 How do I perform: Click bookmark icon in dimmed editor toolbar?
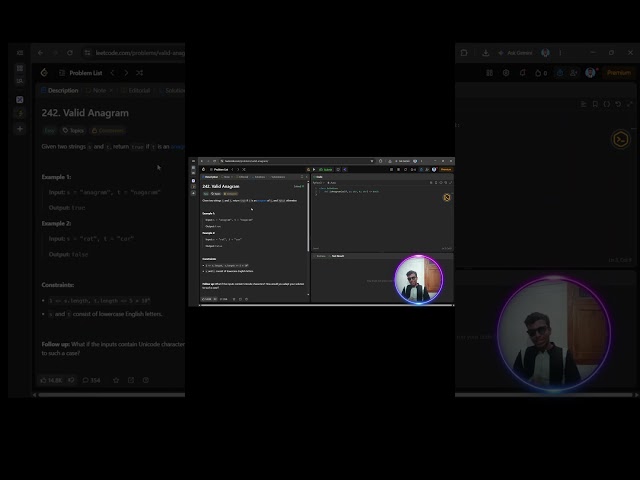click(595, 104)
